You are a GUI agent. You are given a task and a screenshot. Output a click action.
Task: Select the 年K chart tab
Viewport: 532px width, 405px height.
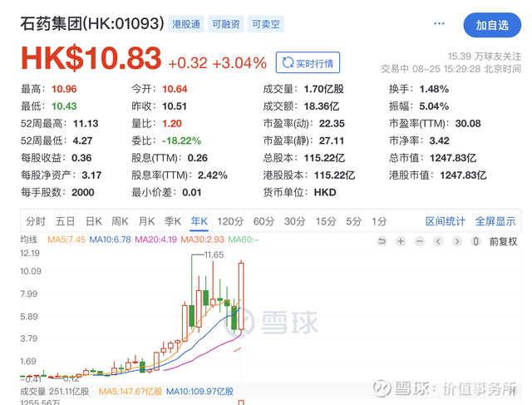pos(199,221)
